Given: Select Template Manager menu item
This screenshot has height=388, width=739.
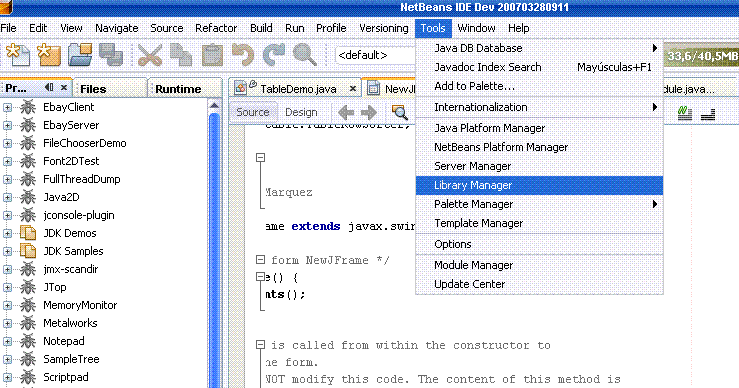Looking at the screenshot, I should click(539, 223).
